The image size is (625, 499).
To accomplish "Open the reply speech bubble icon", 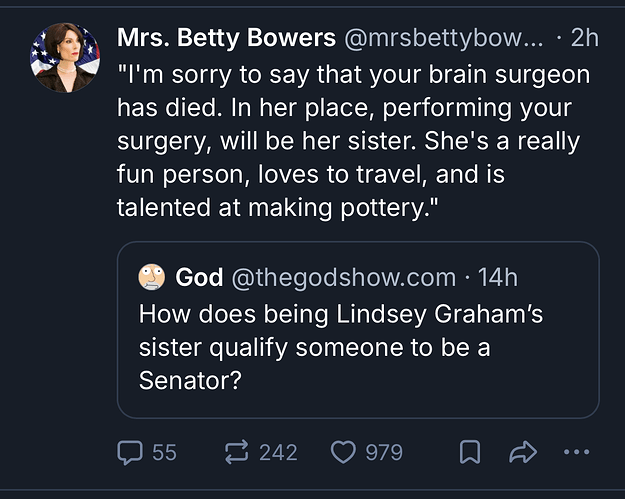I will (x=130, y=453).
